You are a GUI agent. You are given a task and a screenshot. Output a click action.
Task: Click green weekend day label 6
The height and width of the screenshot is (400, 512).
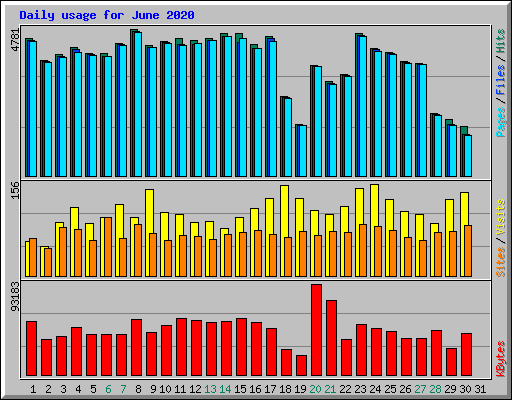tap(108, 389)
